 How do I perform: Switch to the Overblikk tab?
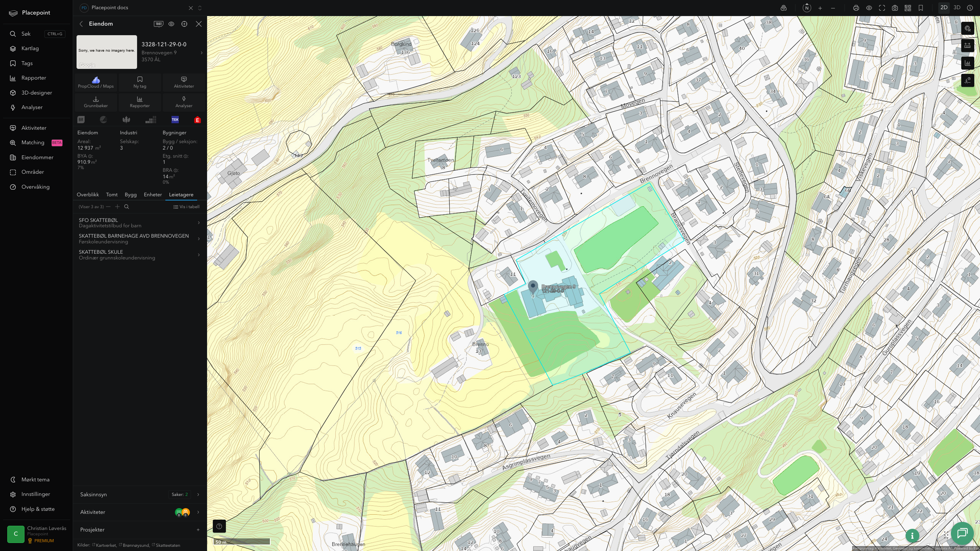[88, 195]
